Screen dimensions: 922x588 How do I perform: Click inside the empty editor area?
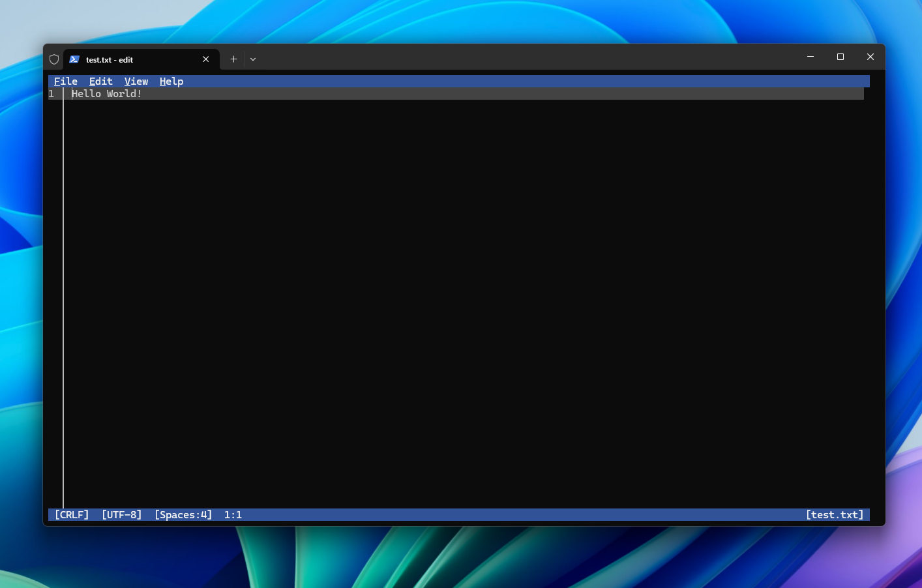tap(456, 293)
